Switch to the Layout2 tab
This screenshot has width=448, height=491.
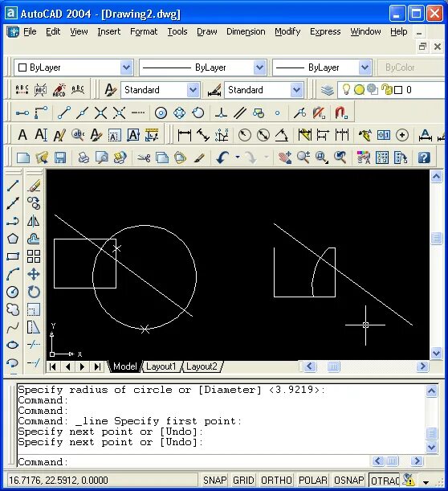pyautogui.click(x=202, y=366)
